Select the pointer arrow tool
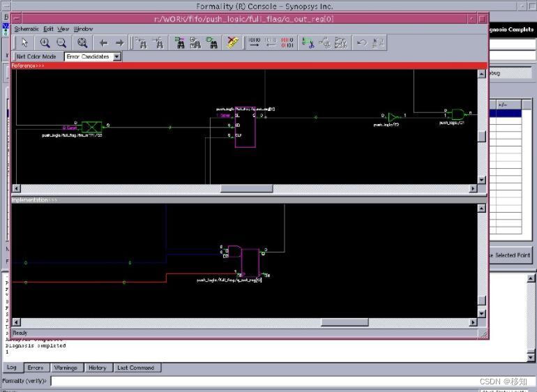The height and width of the screenshot is (392, 537). 24,43
